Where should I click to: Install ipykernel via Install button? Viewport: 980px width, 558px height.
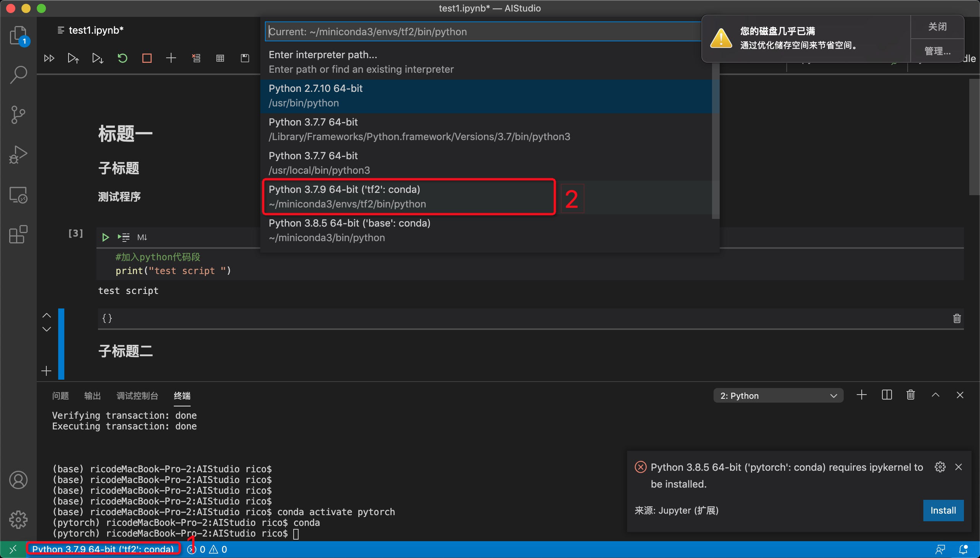tap(943, 510)
